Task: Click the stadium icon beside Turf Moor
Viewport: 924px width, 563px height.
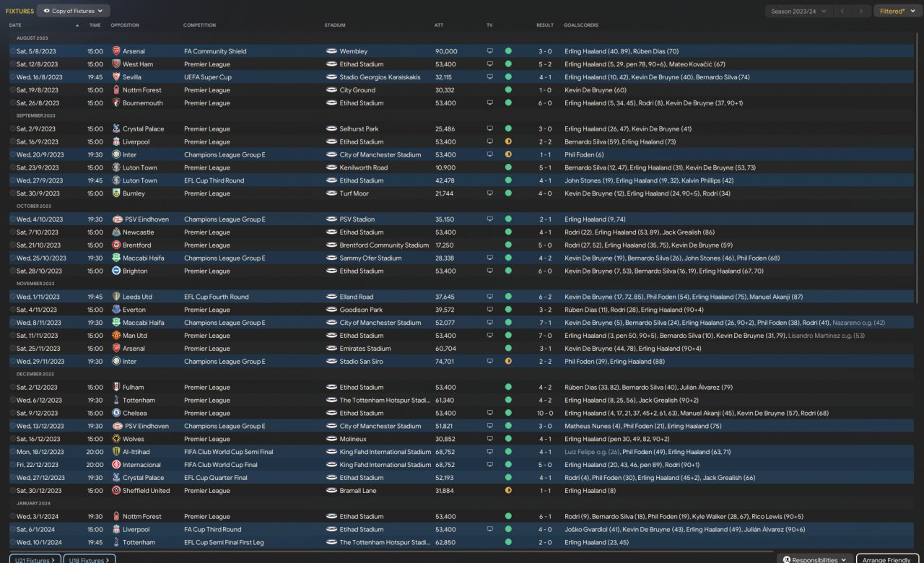Action: pyautogui.click(x=332, y=193)
